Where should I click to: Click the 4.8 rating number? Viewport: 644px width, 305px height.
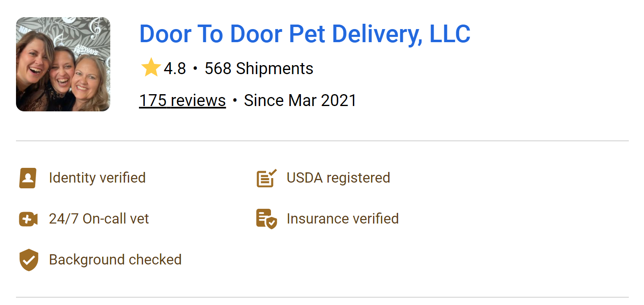click(x=175, y=68)
